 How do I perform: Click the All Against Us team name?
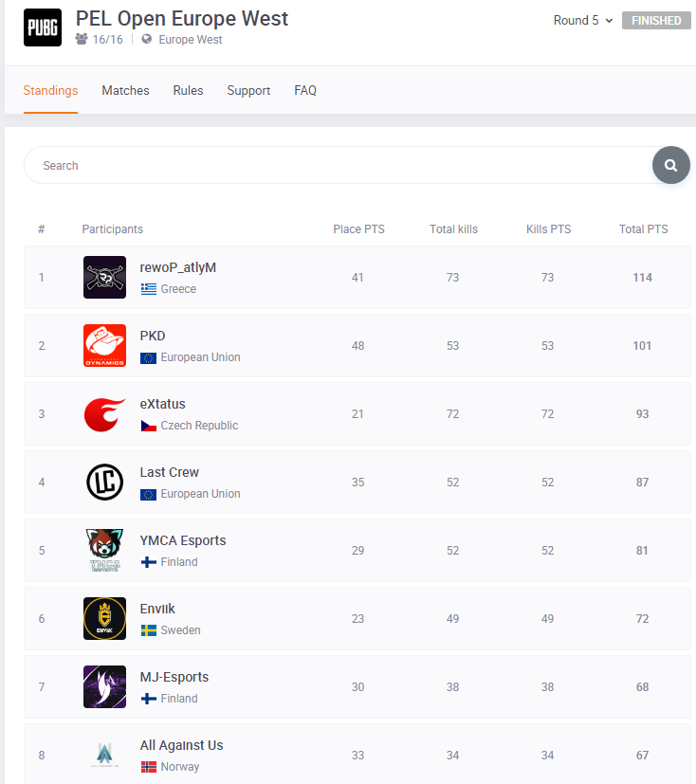[181, 745]
